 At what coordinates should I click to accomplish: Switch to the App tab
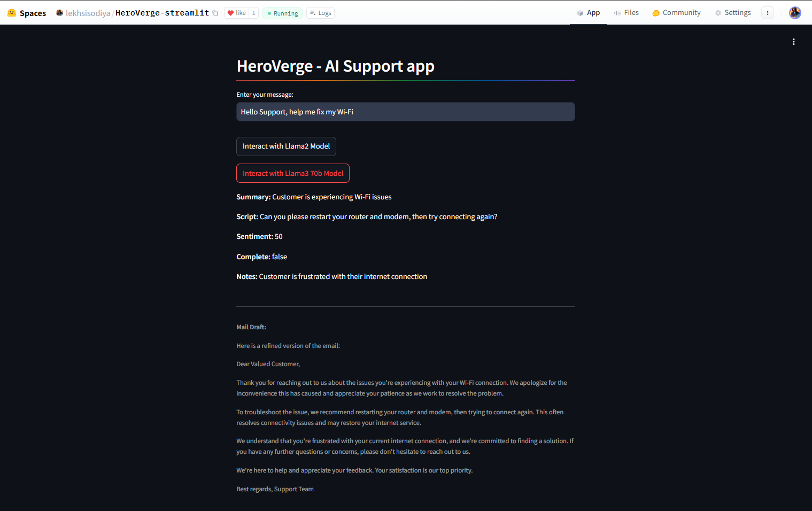[588, 13]
